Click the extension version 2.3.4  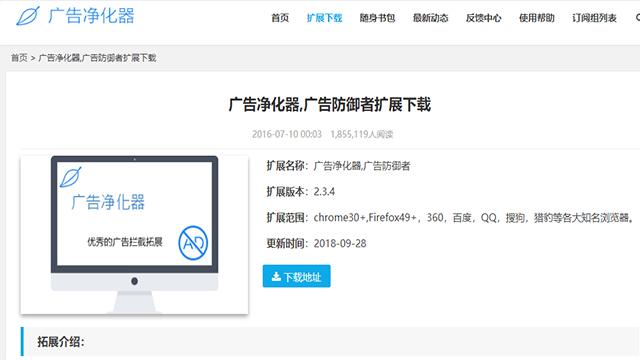point(324,192)
